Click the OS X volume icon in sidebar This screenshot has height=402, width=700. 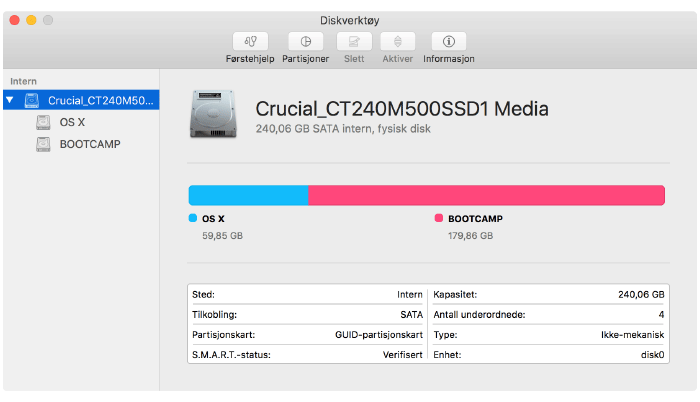(x=43, y=122)
